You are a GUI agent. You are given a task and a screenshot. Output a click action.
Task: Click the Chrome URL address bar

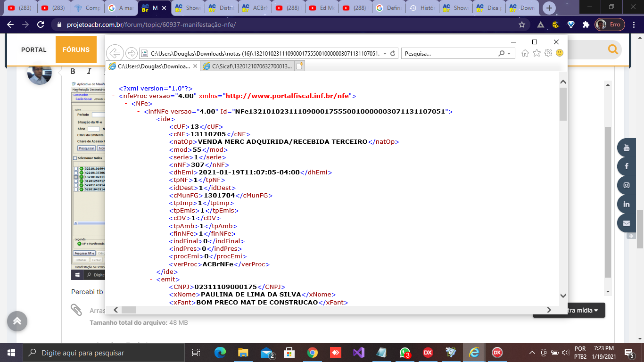(x=285, y=25)
